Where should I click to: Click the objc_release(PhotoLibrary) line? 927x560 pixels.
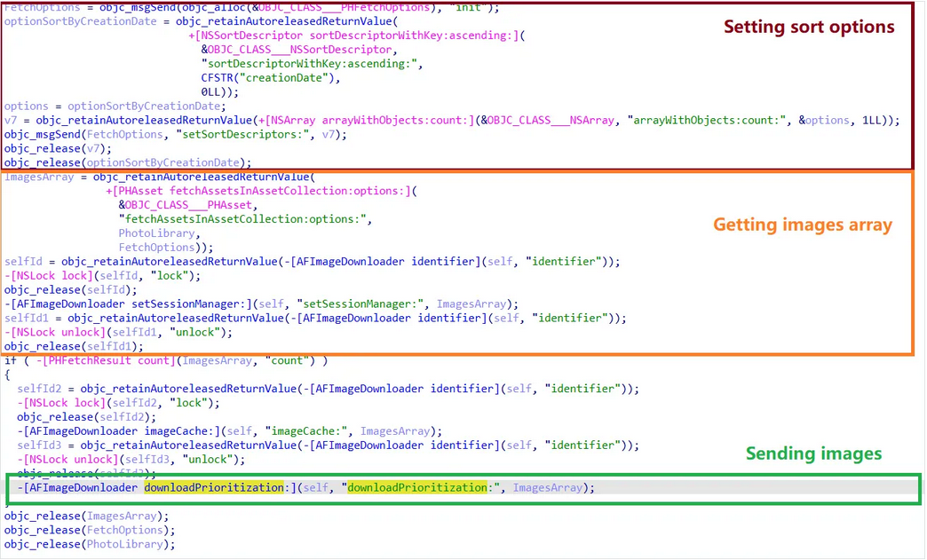click(x=89, y=544)
